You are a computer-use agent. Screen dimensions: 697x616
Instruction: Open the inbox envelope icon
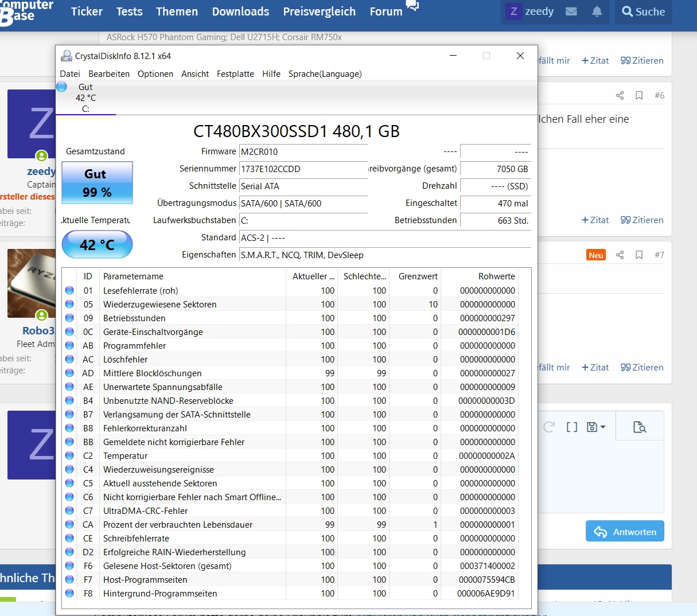[x=571, y=11]
